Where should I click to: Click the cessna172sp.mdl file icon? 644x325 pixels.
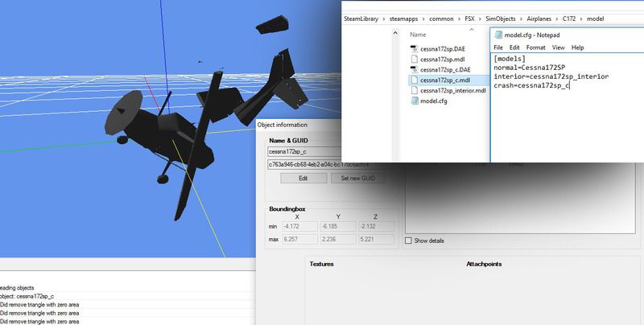pos(414,60)
